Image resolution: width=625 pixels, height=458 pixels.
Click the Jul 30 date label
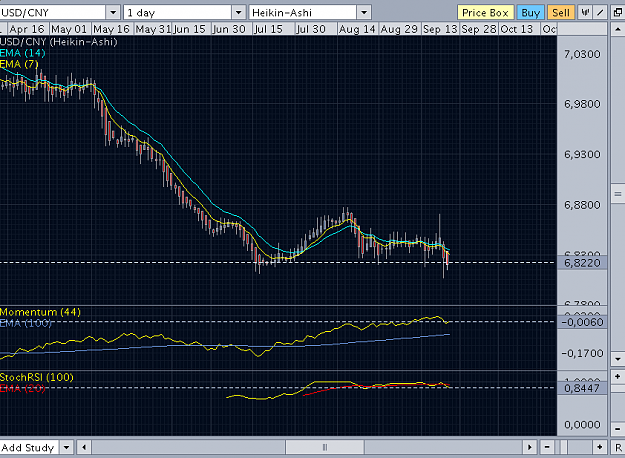(x=311, y=29)
